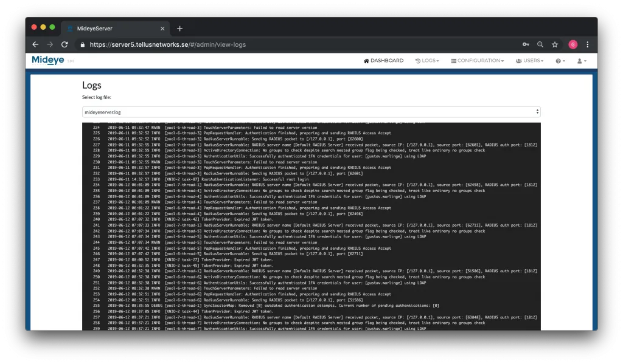Image resolution: width=623 pixels, height=364 pixels.
Task: Click the Logs history icon in the navbar
Action: point(419,60)
